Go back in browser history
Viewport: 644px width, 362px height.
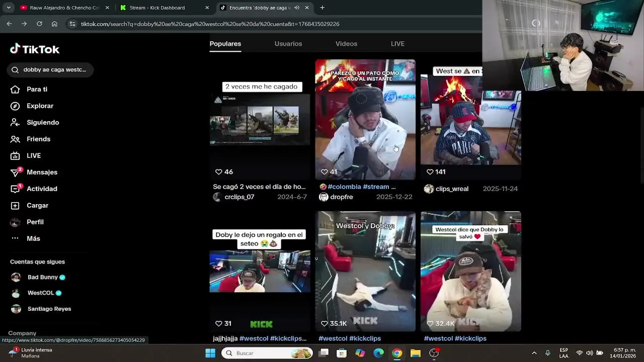pyautogui.click(x=9, y=24)
